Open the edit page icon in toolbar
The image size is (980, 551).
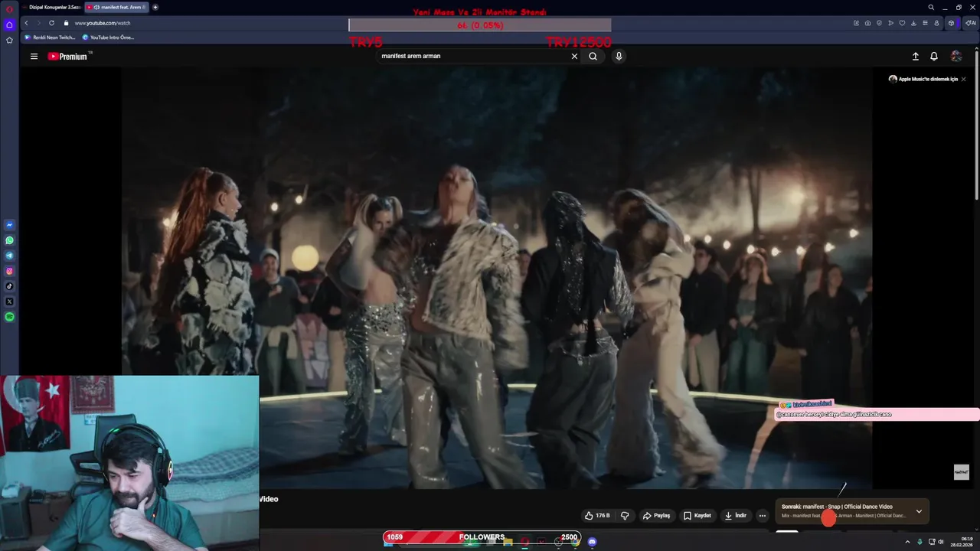click(x=856, y=23)
